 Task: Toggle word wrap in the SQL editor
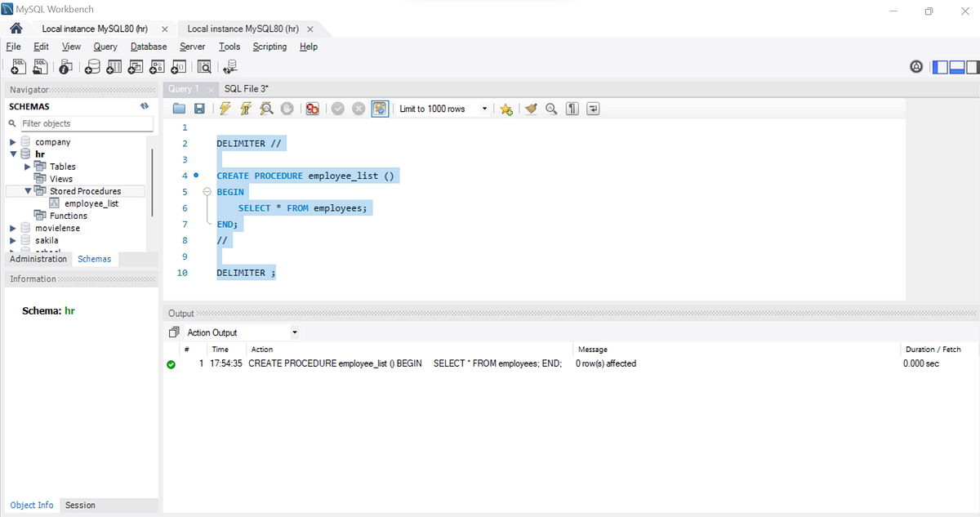click(x=592, y=108)
